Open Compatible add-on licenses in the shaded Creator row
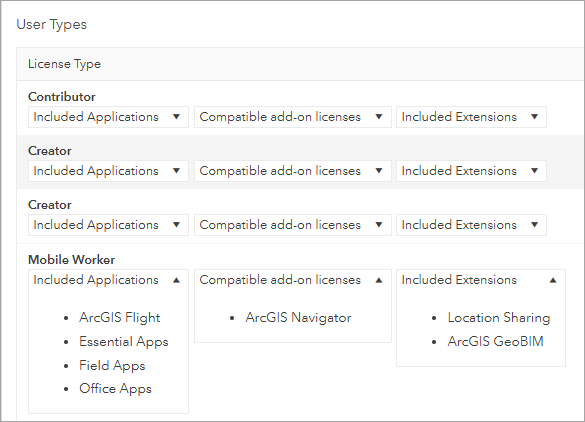585x422 pixels. pyautogui.click(x=292, y=171)
